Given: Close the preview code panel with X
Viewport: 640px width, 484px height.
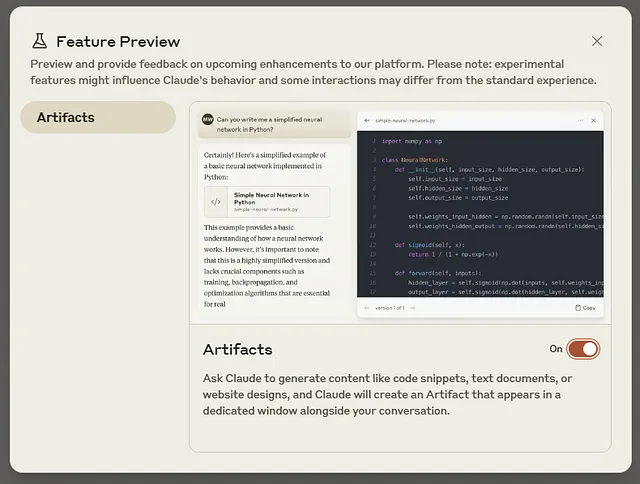Looking at the screenshot, I should click(593, 120).
